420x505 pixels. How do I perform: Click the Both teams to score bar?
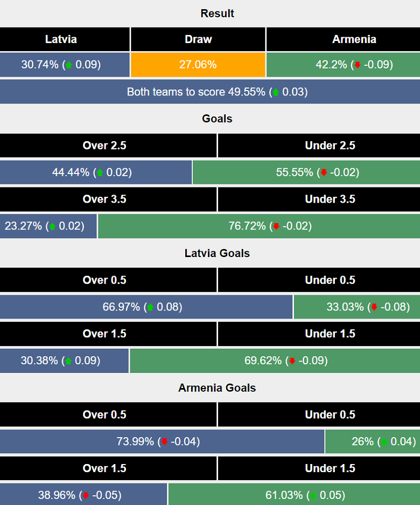(x=210, y=92)
